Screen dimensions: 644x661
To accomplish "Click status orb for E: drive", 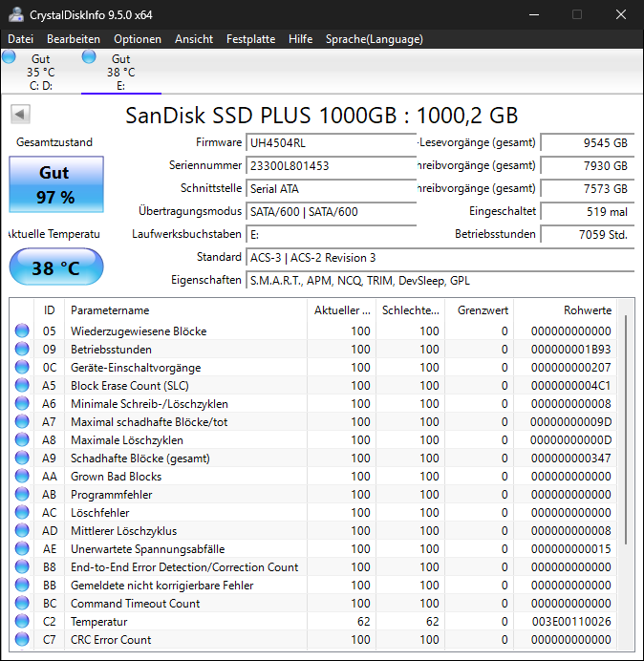I will tap(89, 57).
